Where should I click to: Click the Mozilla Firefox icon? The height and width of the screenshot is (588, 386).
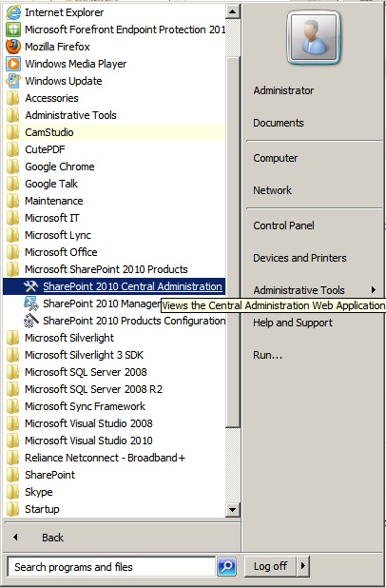[x=13, y=47]
